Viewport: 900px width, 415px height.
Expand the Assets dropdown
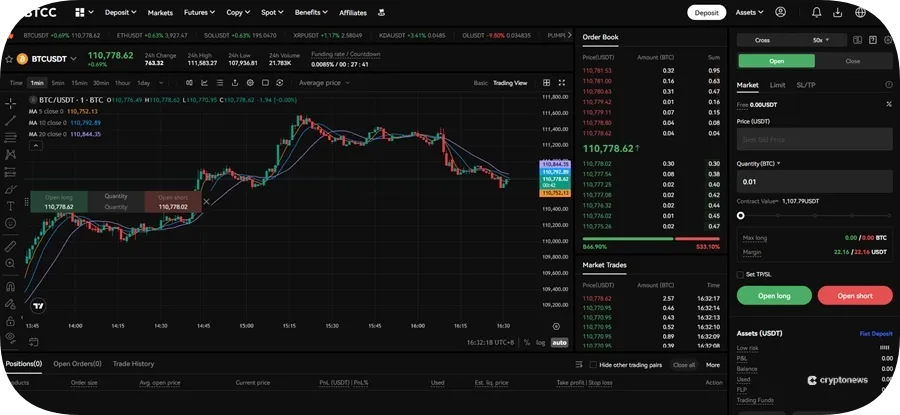750,12
